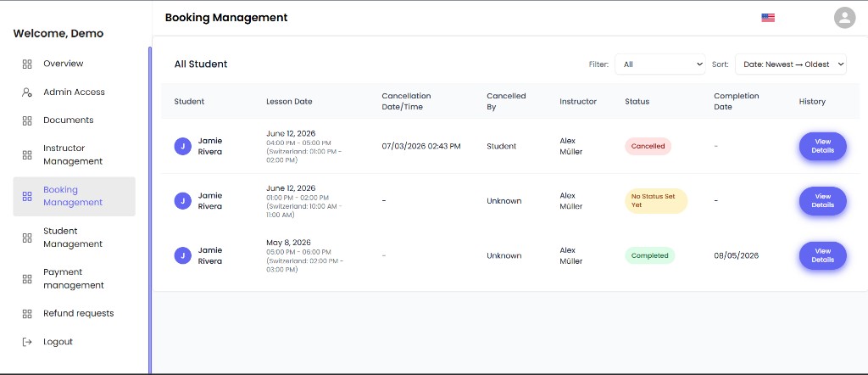Click the J avatar in the No Status Set Yet row
This screenshot has height=375, width=868.
coord(183,201)
